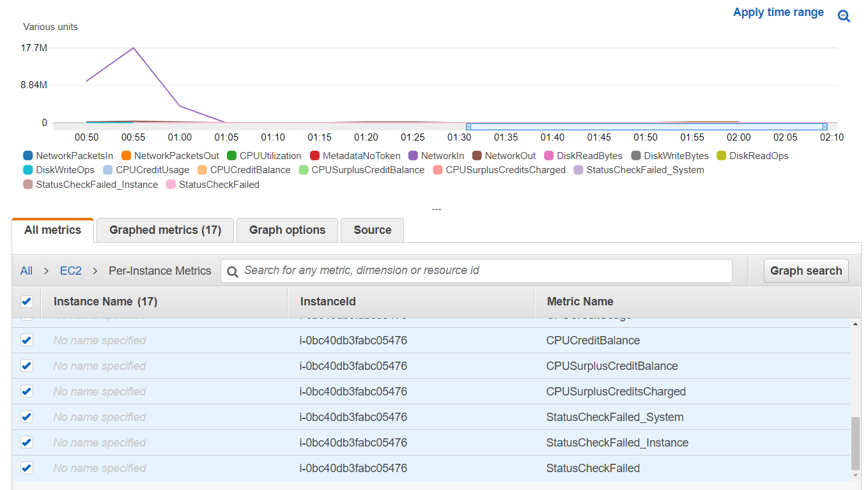Image resolution: width=868 pixels, height=490 pixels.
Task: Click MetadataNoToken legend swatch
Action: pyautogui.click(x=314, y=156)
